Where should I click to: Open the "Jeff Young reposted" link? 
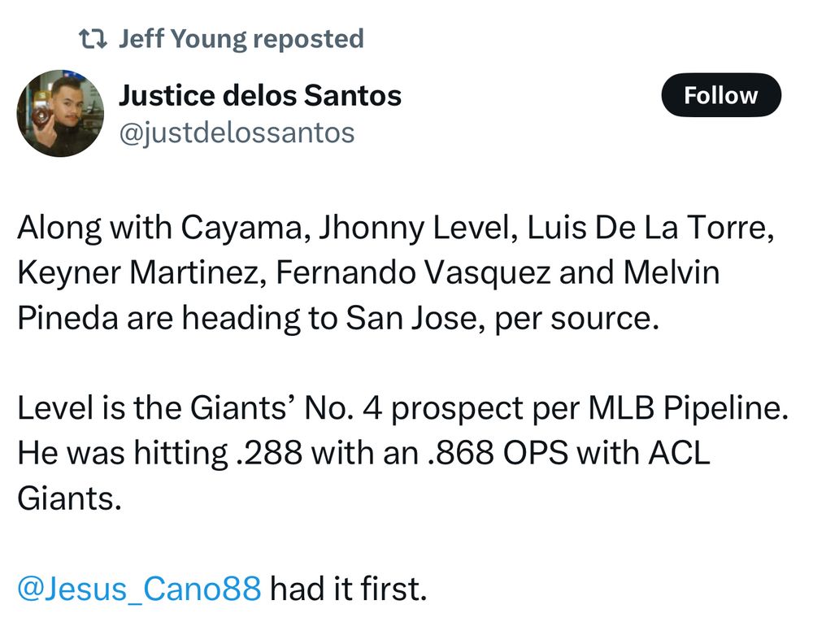(x=241, y=39)
